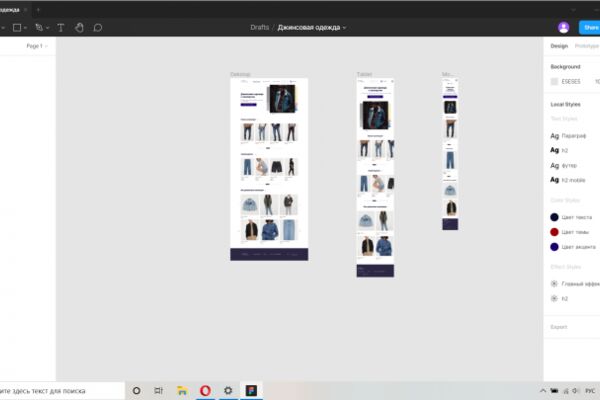Click the Windows search box
The image size is (600, 400).
click(x=62, y=391)
